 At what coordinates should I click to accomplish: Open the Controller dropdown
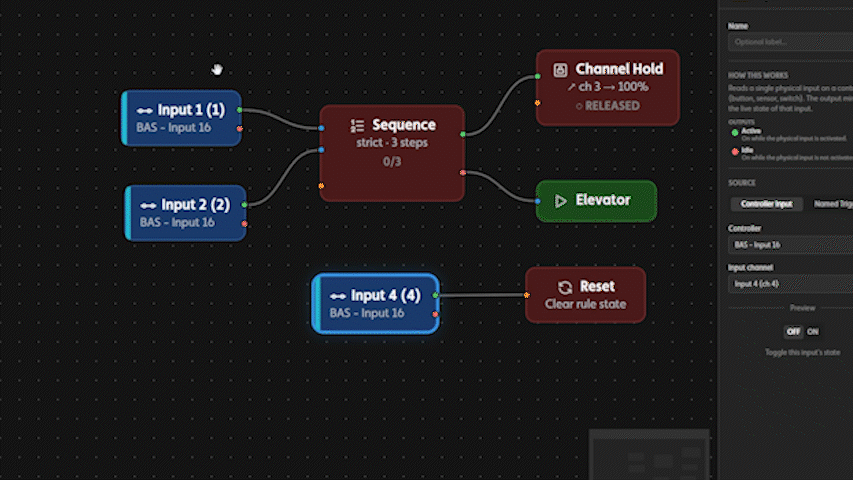[791, 245]
